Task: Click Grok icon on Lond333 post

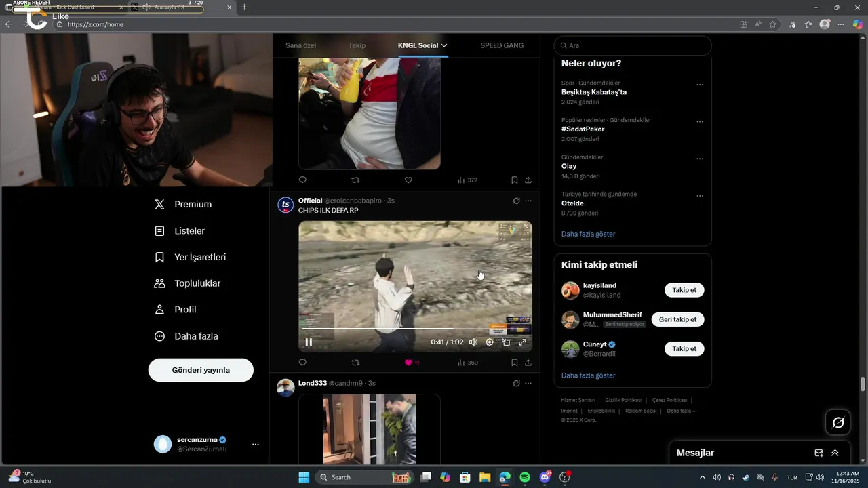Action: pyautogui.click(x=516, y=383)
